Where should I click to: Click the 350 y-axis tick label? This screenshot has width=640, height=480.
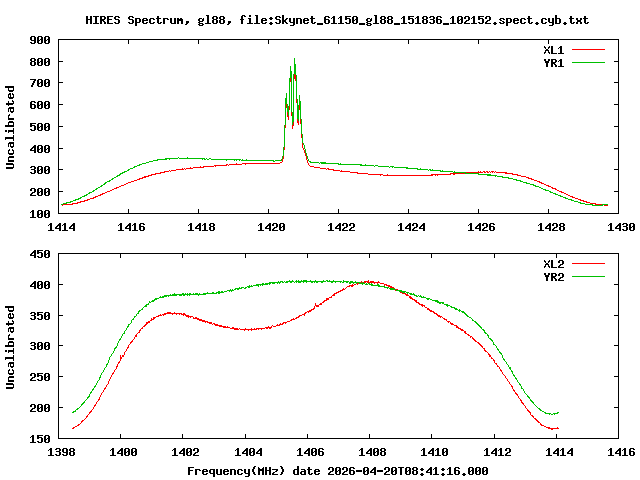[x=40, y=316]
